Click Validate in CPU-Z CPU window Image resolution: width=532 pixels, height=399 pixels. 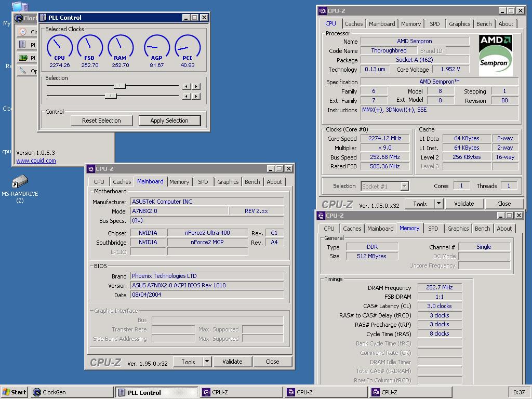pos(464,204)
